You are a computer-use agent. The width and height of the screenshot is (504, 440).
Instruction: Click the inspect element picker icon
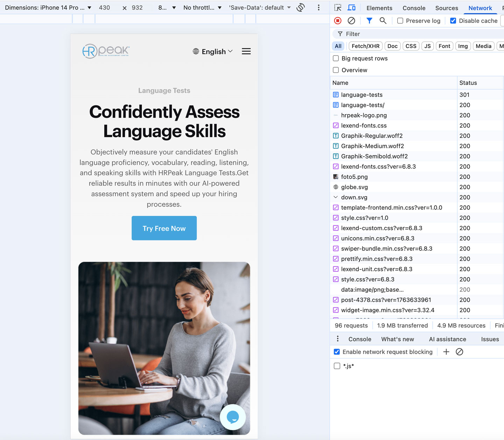[x=338, y=8]
